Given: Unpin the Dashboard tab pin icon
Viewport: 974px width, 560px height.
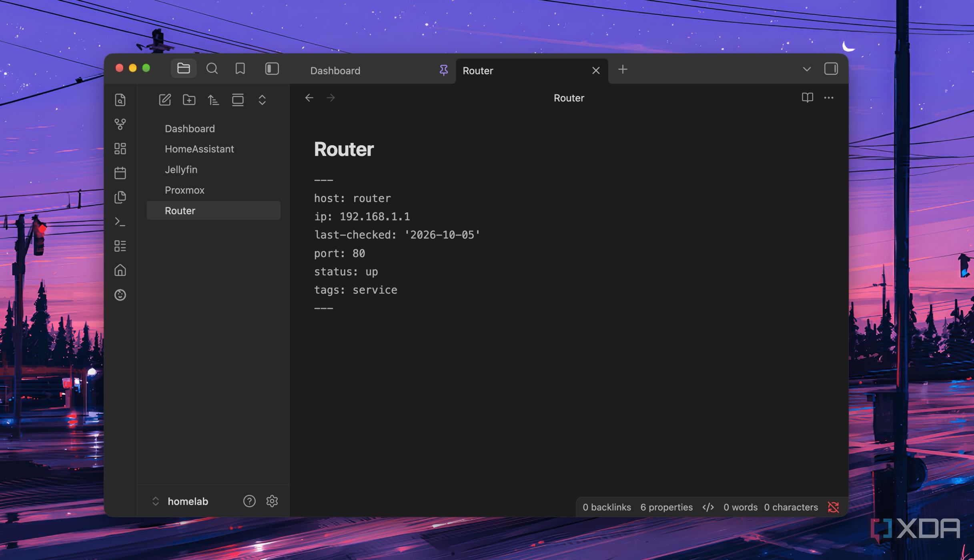Looking at the screenshot, I should pos(443,70).
